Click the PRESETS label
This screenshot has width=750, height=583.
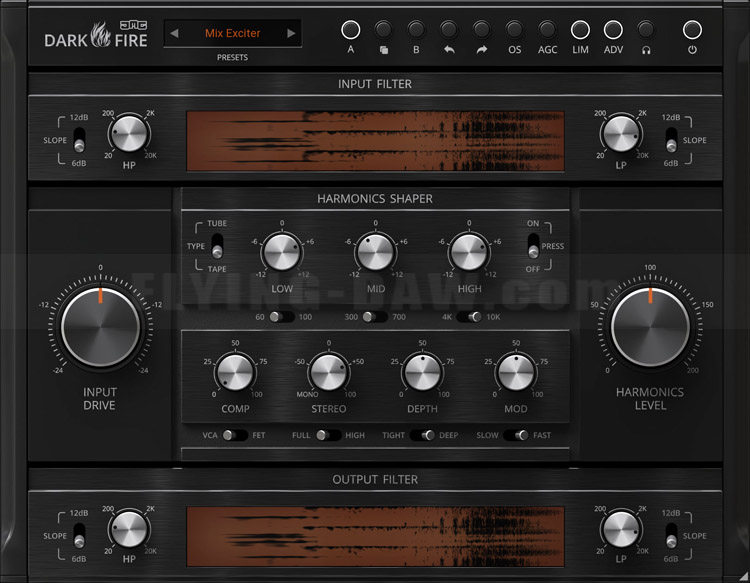[232, 57]
